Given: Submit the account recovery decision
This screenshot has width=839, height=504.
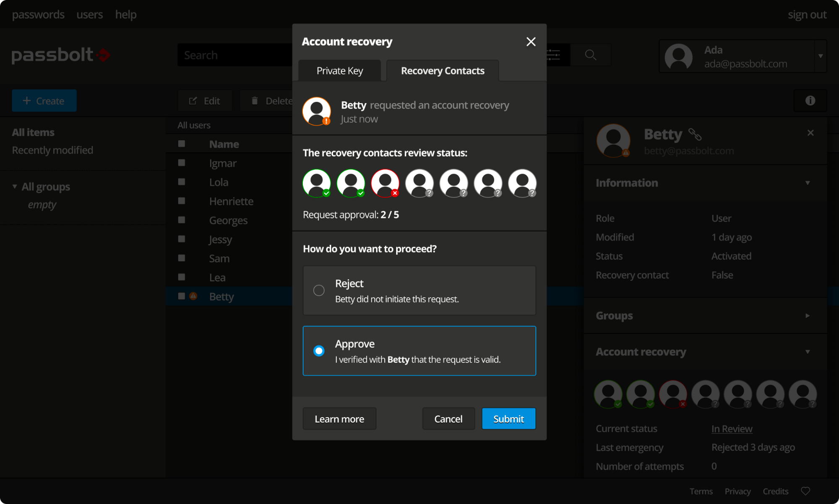Looking at the screenshot, I should coord(508,418).
